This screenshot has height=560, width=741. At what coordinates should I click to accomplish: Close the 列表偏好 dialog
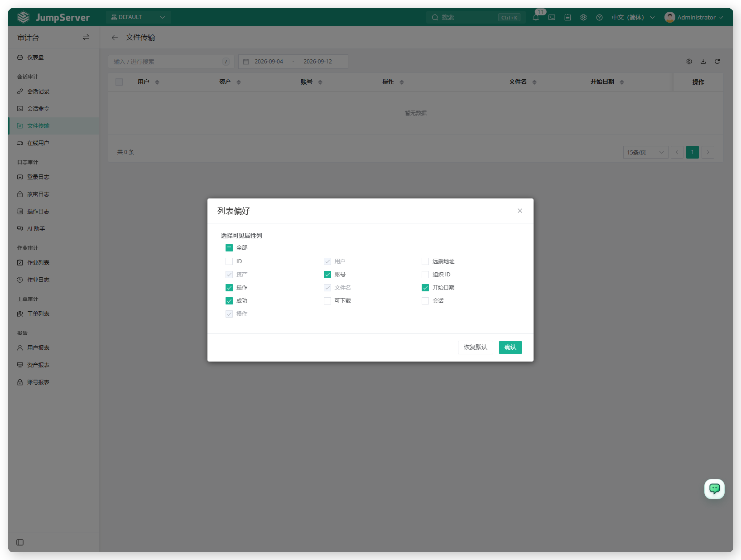coord(520,211)
